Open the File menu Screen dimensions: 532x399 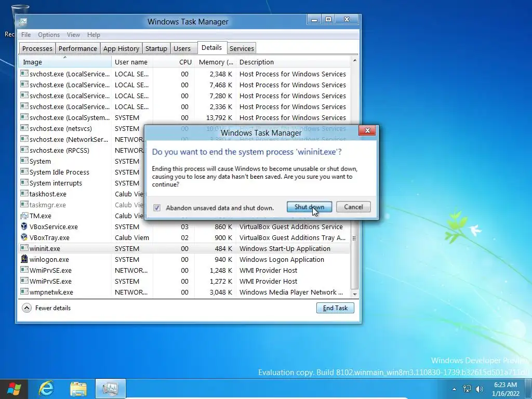click(x=26, y=35)
